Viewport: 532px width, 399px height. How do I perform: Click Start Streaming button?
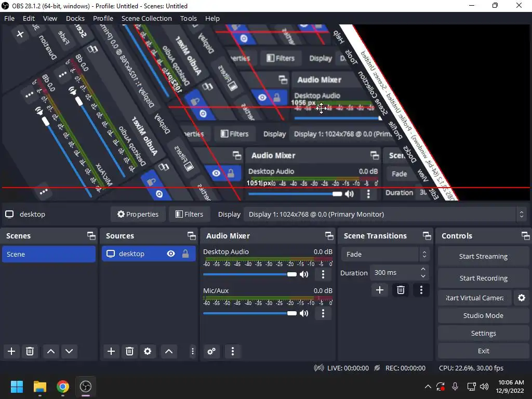click(x=483, y=257)
